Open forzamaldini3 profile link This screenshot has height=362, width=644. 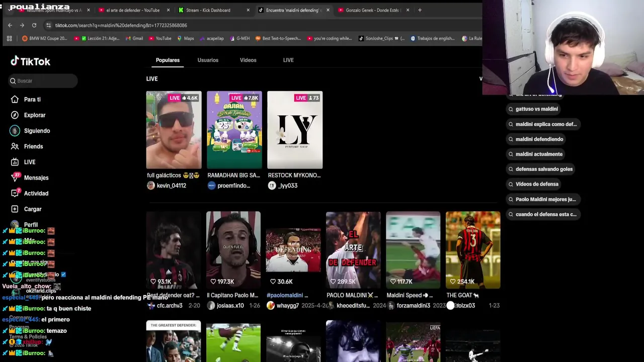coord(413,306)
